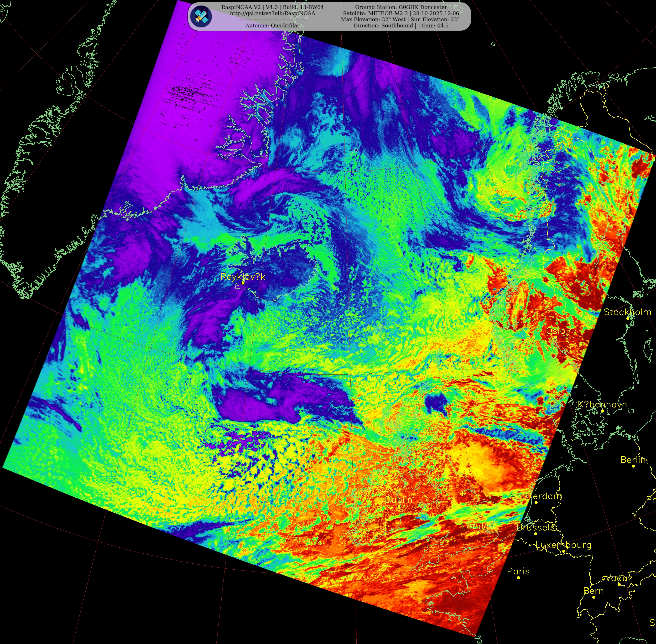Click the Ground Station G0GHK Doncaster text
The width and height of the screenshot is (656, 644).
401,7
